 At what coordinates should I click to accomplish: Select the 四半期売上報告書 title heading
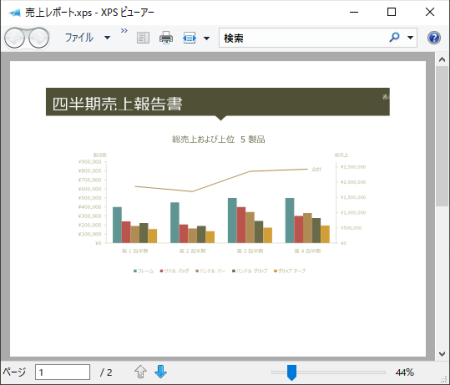pyautogui.click(x=117, y=104)
